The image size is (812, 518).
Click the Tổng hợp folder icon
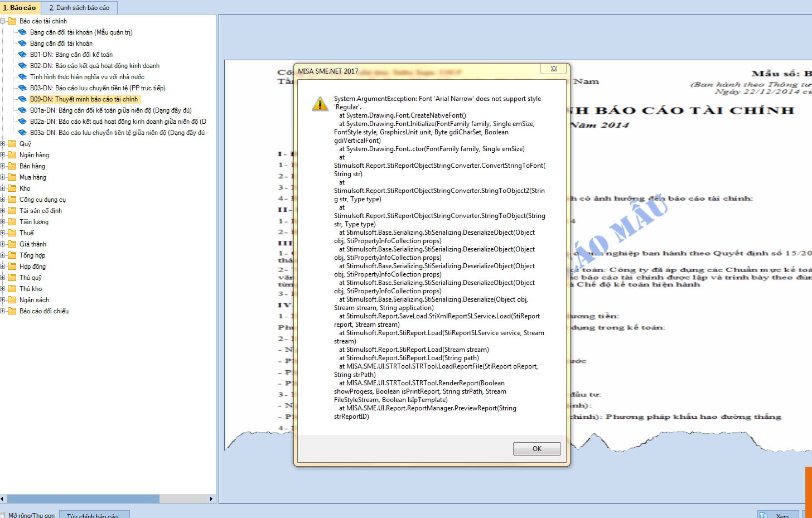(x=12, y=255)
